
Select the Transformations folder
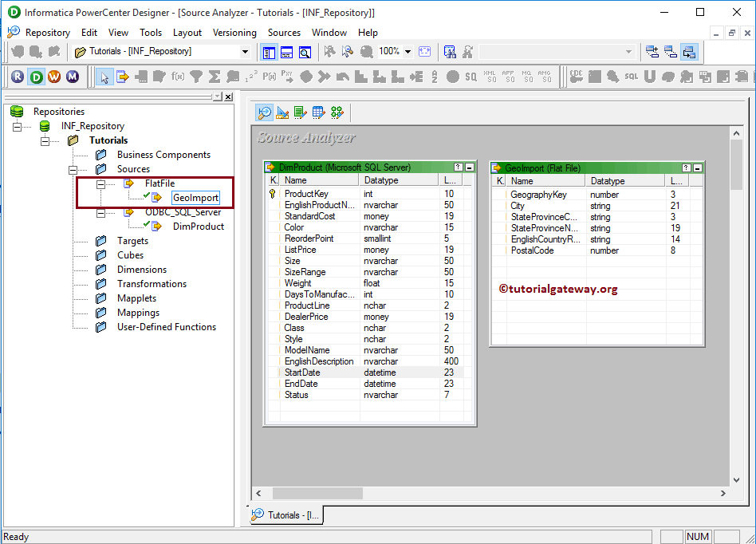click(x=152, y=284)
